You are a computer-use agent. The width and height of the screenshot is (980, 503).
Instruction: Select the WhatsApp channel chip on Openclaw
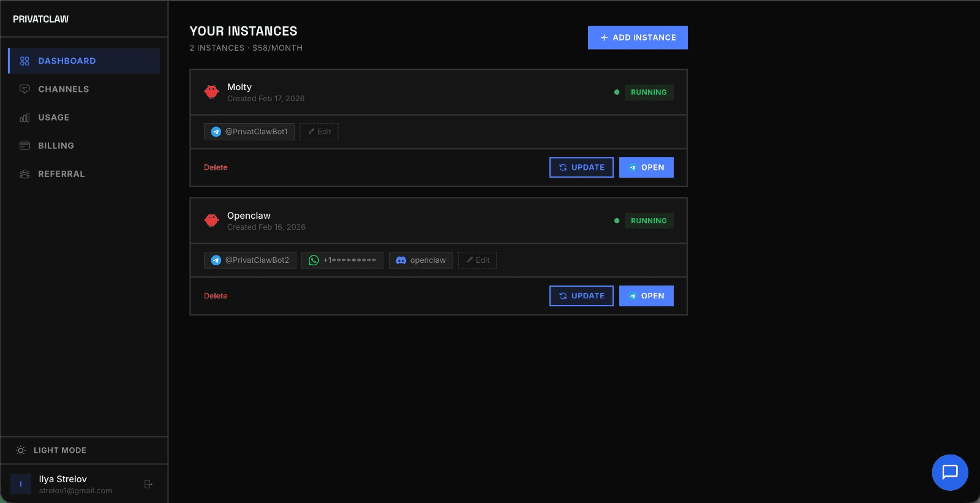pos(342,260)
